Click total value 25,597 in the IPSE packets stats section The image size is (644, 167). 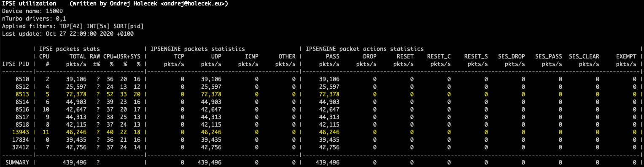coord(76,87)
